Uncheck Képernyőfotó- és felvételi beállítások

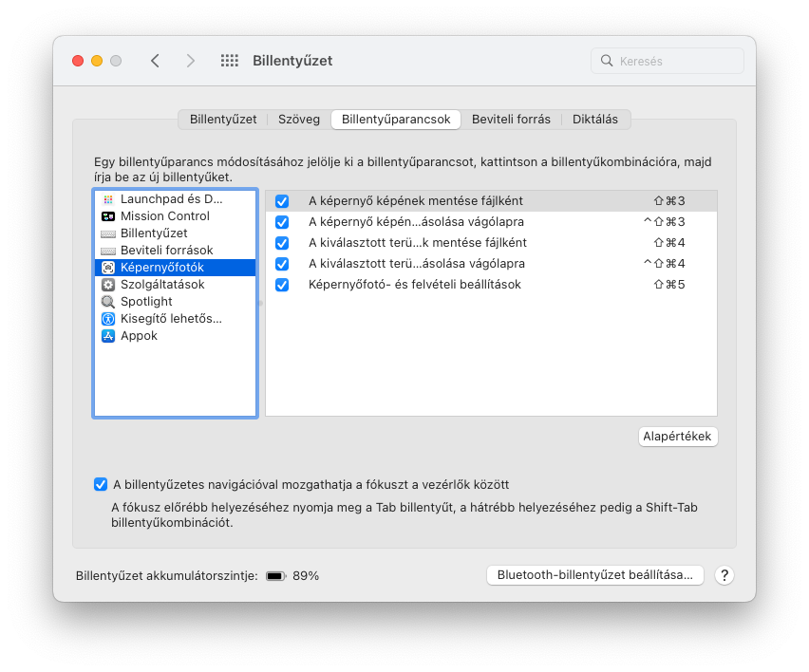[x=282, y=285]
